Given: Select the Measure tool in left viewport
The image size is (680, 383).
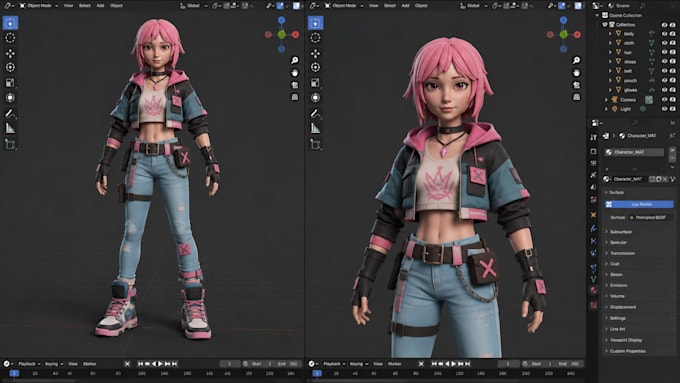Looking at the screenshot, I should click(10, 128).
